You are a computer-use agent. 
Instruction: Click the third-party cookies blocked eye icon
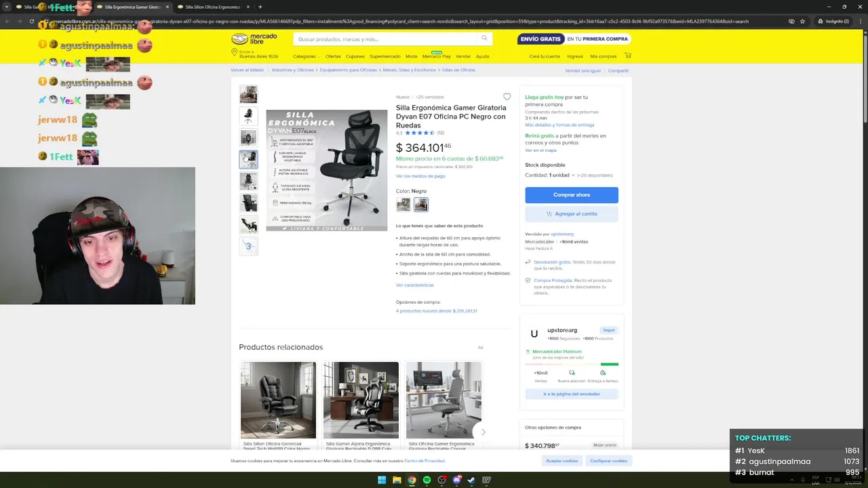pyautogui.click(x=791, y=21)
